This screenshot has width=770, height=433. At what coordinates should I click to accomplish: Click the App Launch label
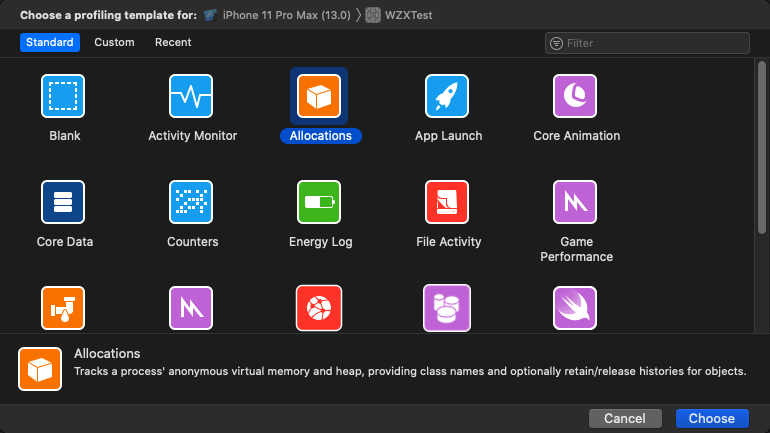point(448,136)
